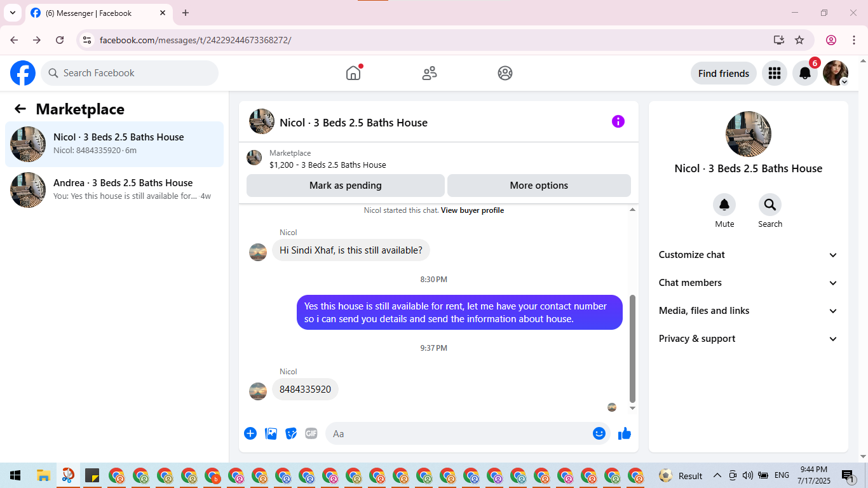Go to Facebook Home feed icon
Screen dimensions: 868x488
[x=353, y=73]
